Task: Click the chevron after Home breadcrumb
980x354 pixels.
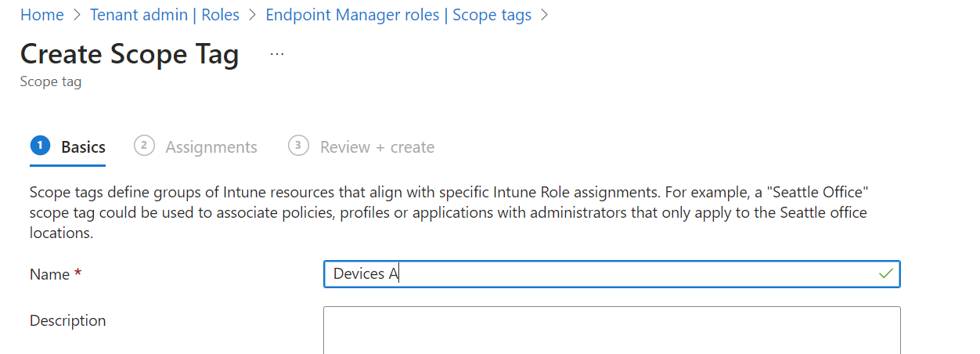Action: click(77, 15)
